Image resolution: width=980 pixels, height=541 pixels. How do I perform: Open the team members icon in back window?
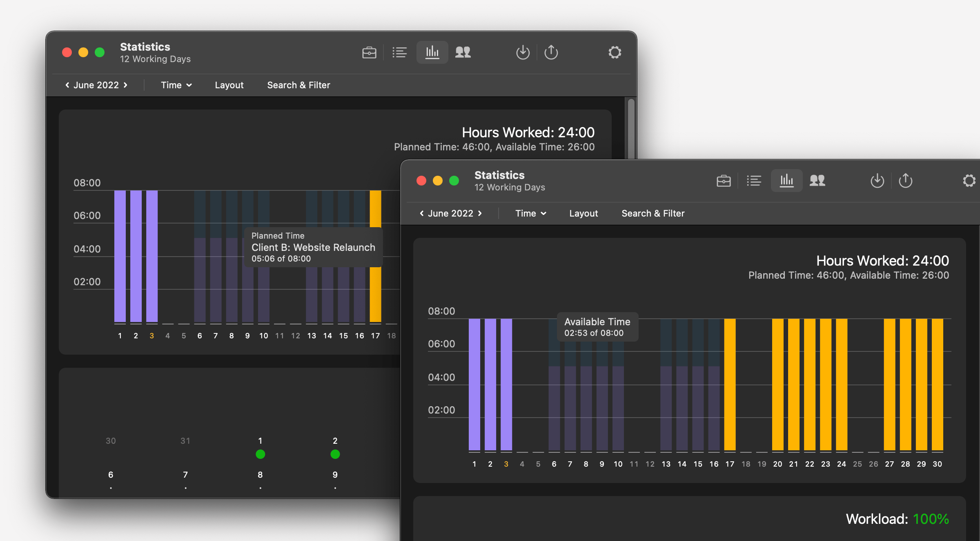tap(463, 52)
